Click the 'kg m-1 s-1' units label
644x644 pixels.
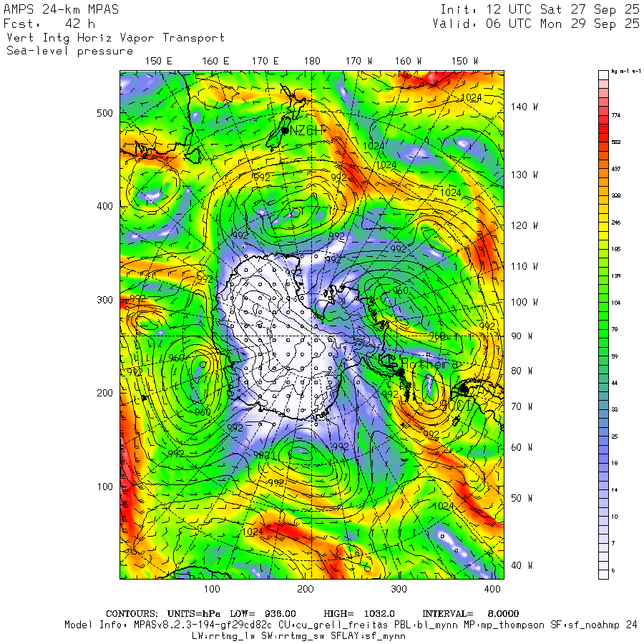pyautogui.click(x=626, y=72)
